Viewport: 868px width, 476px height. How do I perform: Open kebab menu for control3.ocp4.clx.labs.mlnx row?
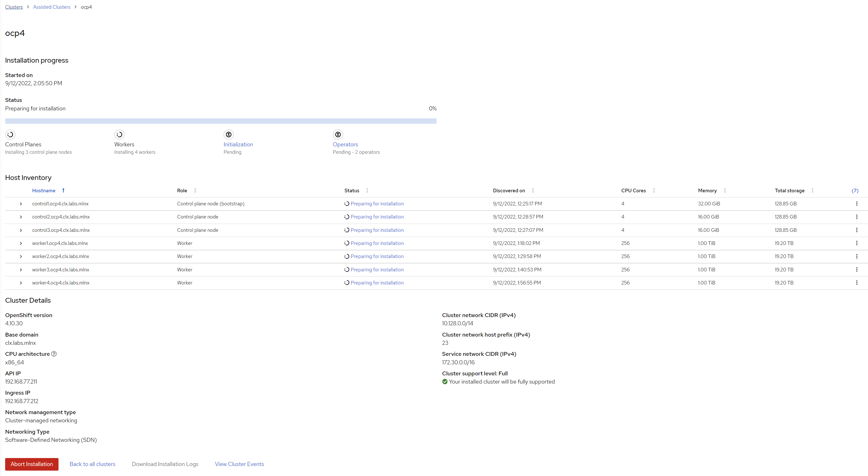[x=856, y=230]
